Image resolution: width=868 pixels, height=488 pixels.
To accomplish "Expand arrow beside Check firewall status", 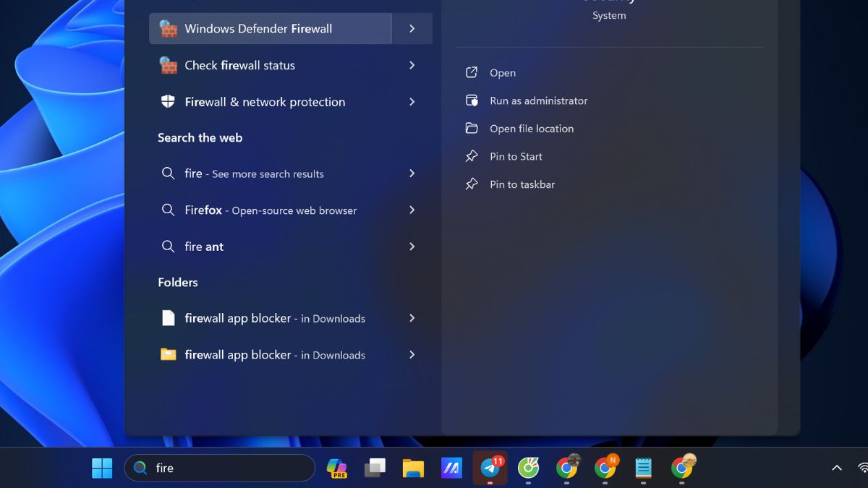I will point(412,65).
